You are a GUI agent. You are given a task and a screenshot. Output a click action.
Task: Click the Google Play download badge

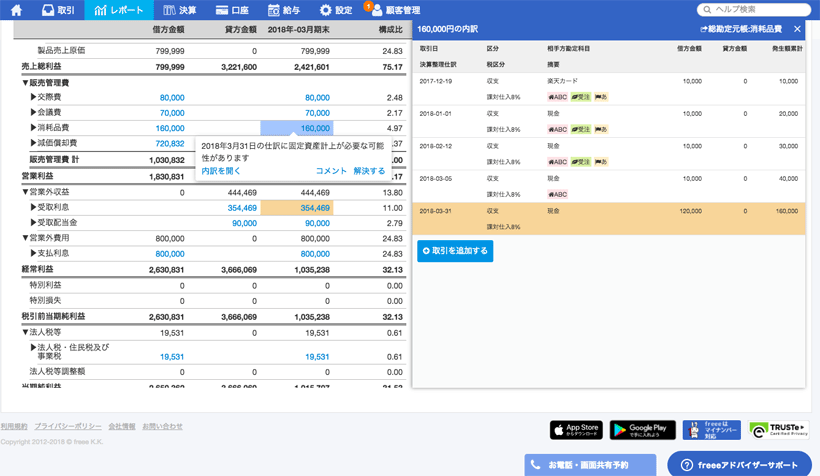pyautogui.click(x=643, y=430)
